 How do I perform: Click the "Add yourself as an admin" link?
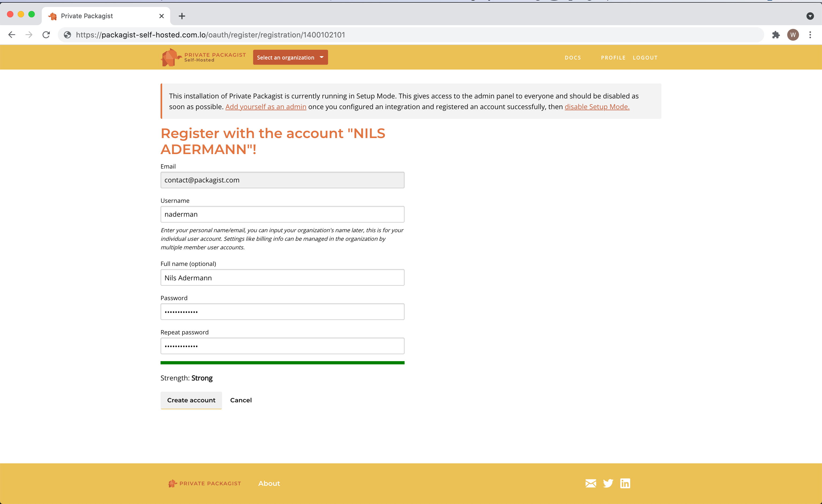pos(266,107)
